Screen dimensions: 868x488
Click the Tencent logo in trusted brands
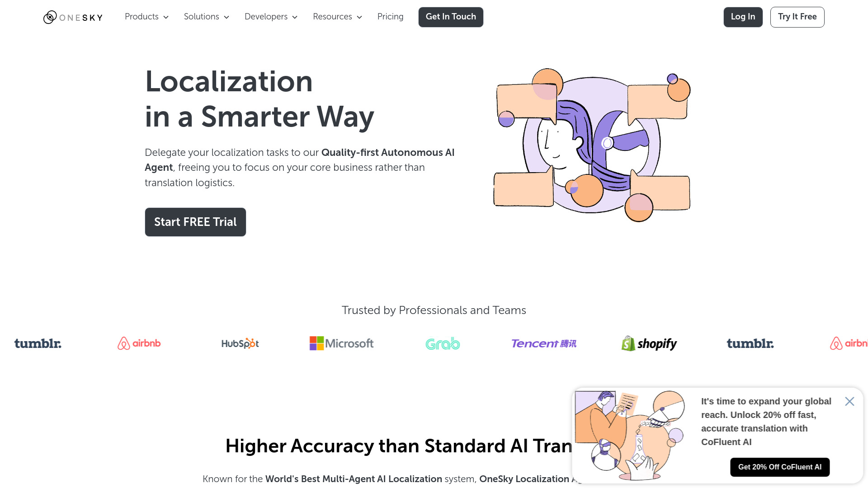(x=544, y=343)
